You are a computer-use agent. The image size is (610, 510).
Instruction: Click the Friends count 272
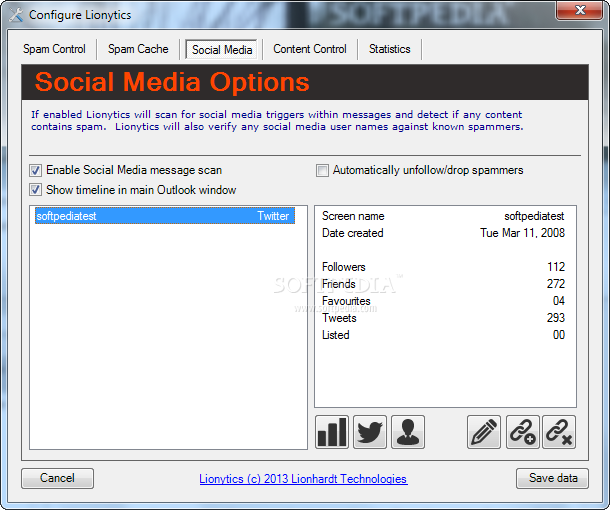556,284
